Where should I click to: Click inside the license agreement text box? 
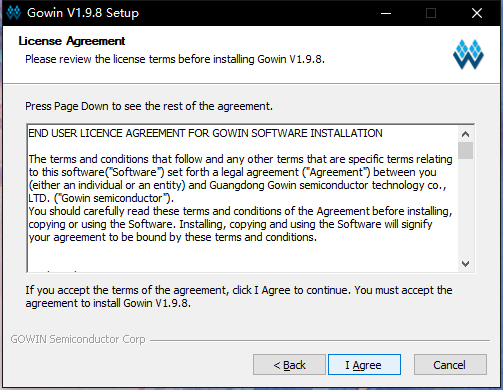click(243, 198)
